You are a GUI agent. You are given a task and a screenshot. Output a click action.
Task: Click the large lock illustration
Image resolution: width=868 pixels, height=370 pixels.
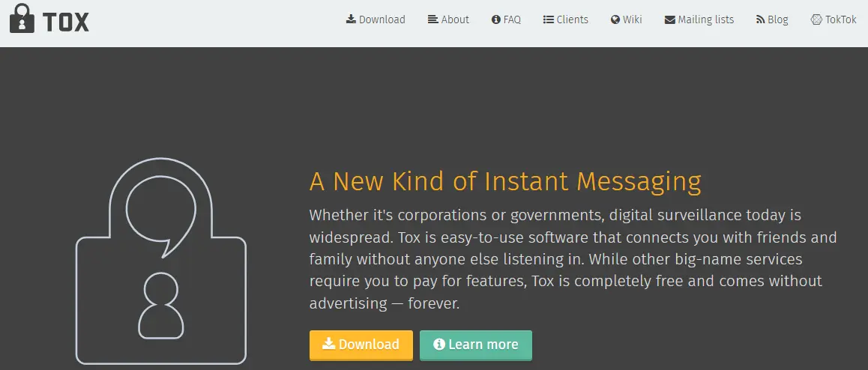click(160, 261)
